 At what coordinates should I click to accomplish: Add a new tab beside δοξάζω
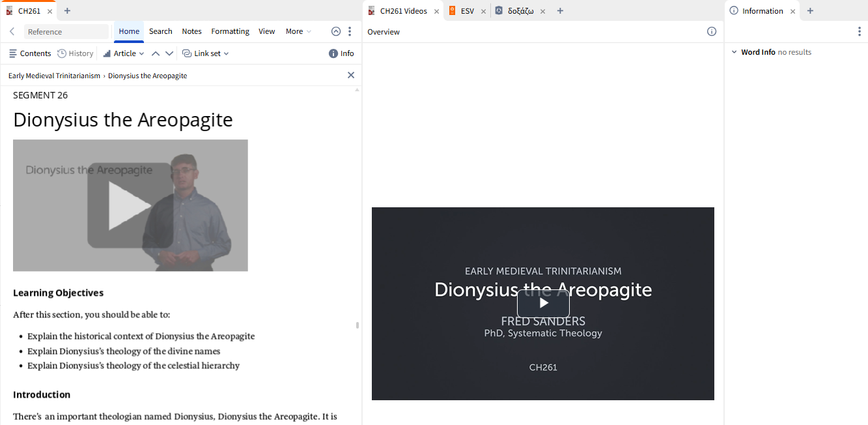point(560,10)
